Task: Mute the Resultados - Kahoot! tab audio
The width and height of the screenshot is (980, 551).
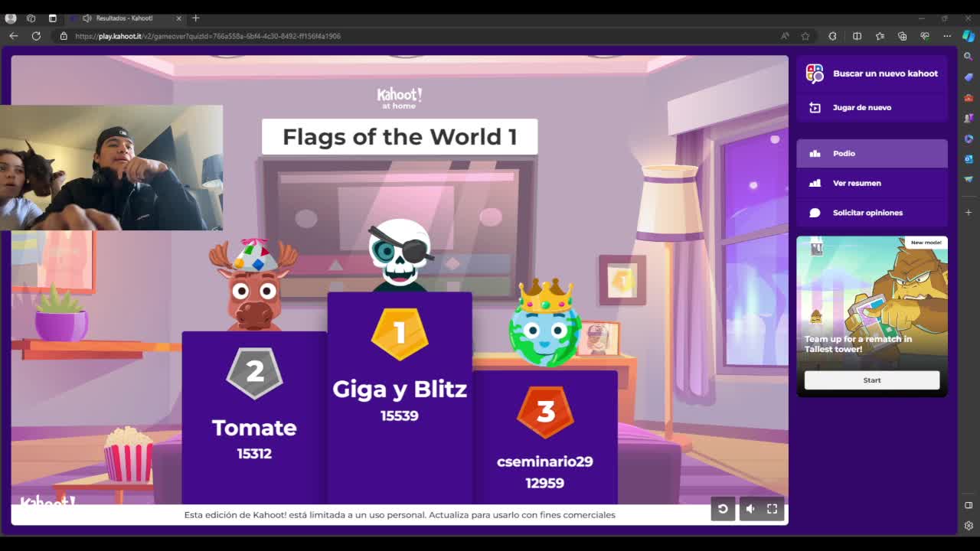Action: [87, 18]
